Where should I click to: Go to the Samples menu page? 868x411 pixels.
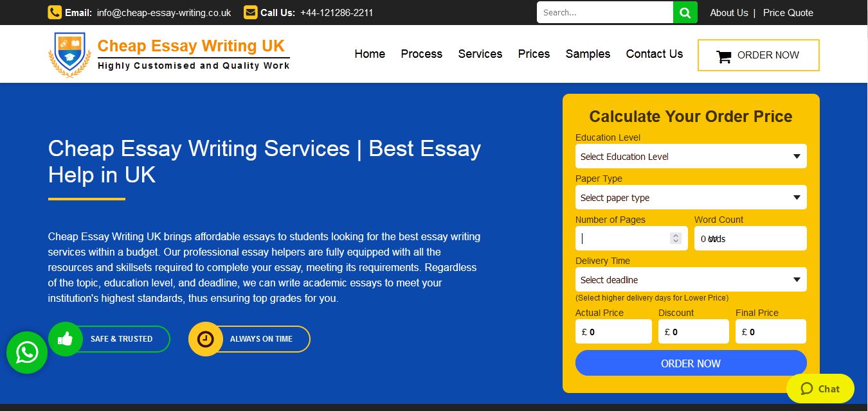(588, 54)
